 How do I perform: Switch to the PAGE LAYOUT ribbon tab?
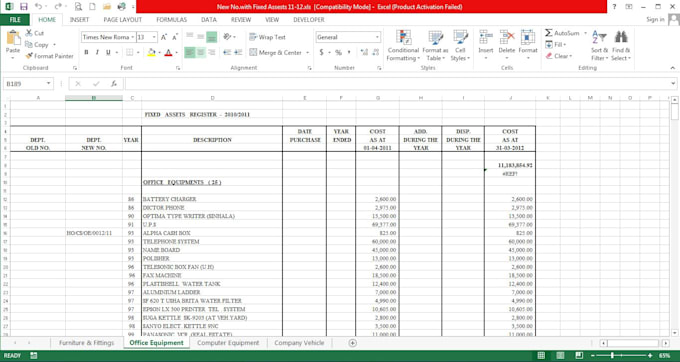pos(123,20)
